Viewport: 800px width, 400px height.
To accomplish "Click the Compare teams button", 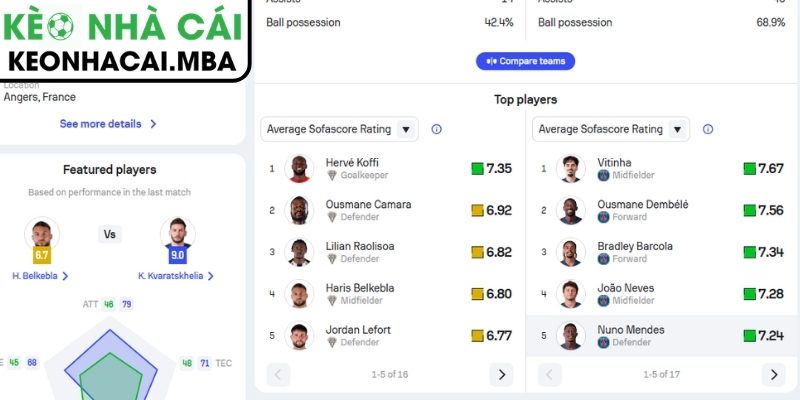I will (525, 61).
